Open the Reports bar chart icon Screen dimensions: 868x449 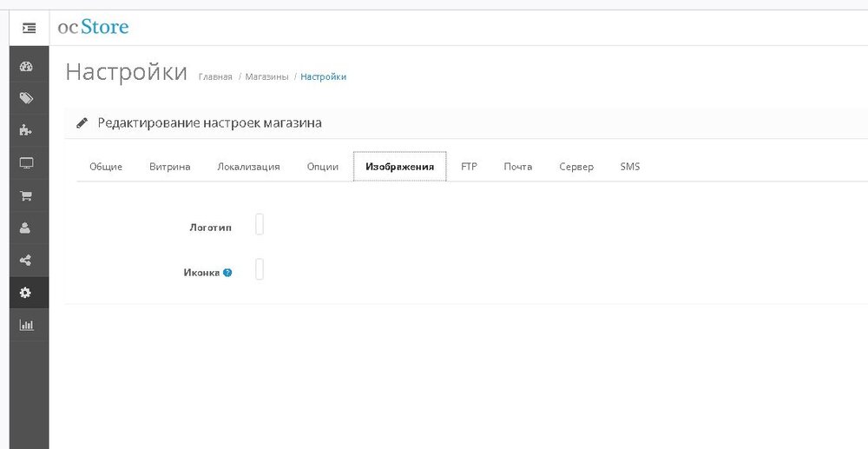(26, 325)
